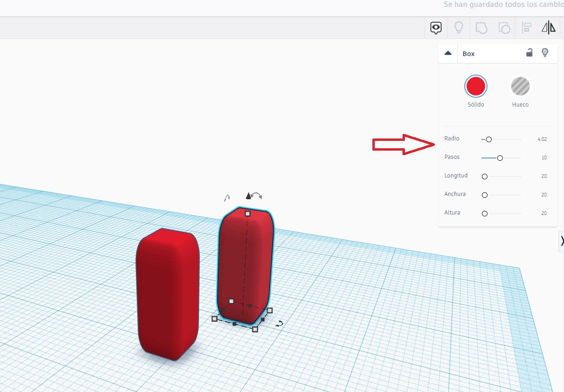Expand the collapsed side panel chevron
This screenshot has height=392, width=564.
click(561, 241)
